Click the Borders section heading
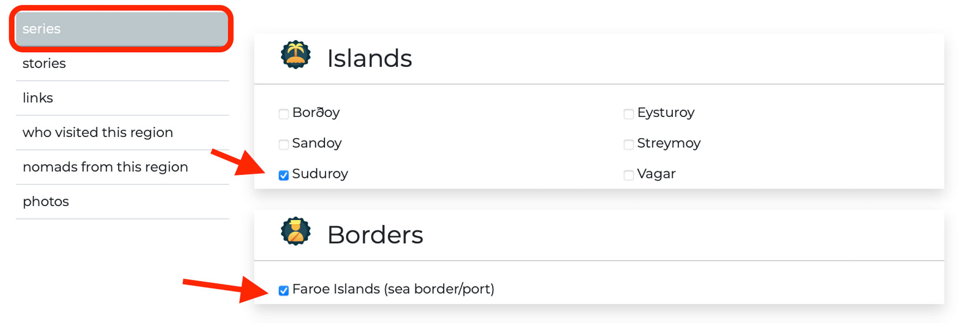 pyautogui.click(x=375, y=235)
